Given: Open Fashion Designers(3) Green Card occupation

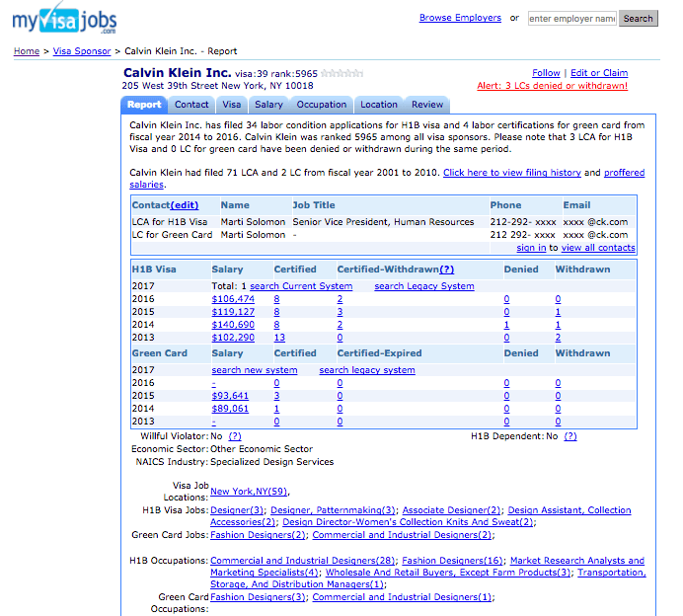Looking at the screenshot, I should tap(258, 597).
